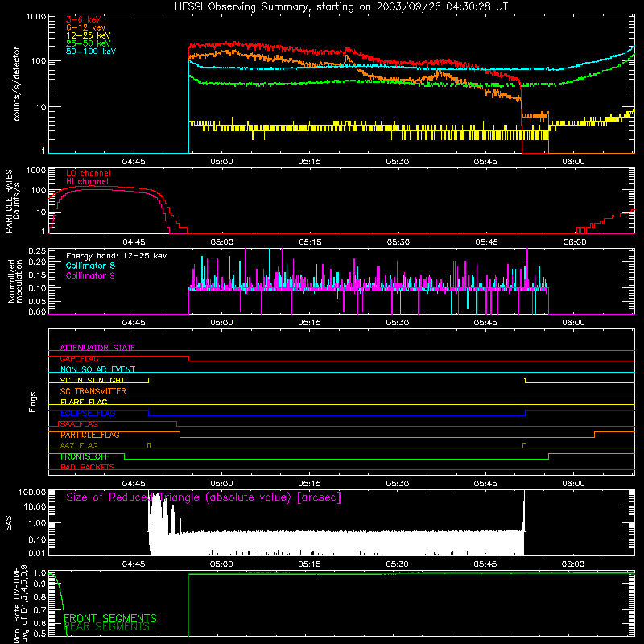This screenshot has height=644, width=644.
Task: Select the HI channel legend label
Action: coord(87,182)
